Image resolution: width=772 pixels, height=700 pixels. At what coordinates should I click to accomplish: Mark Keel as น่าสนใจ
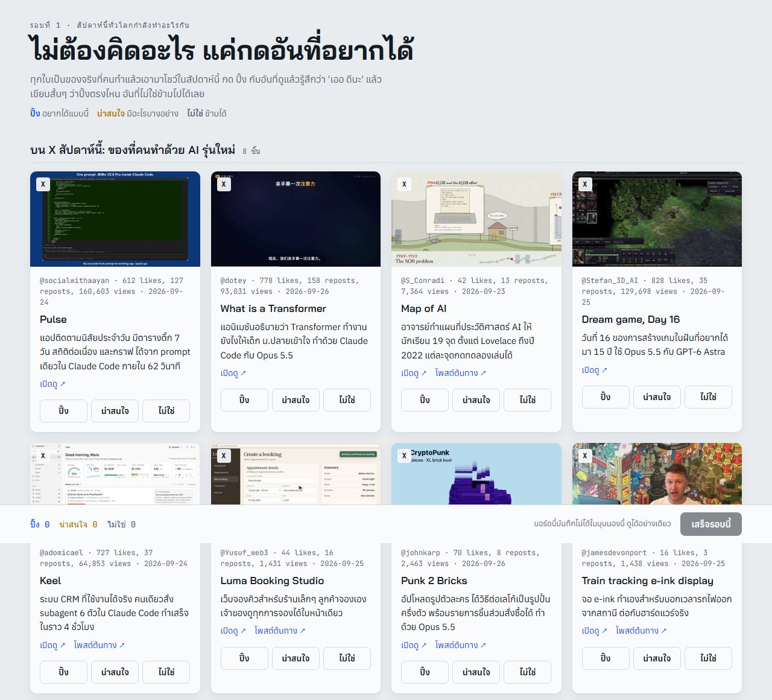point(115,672)
